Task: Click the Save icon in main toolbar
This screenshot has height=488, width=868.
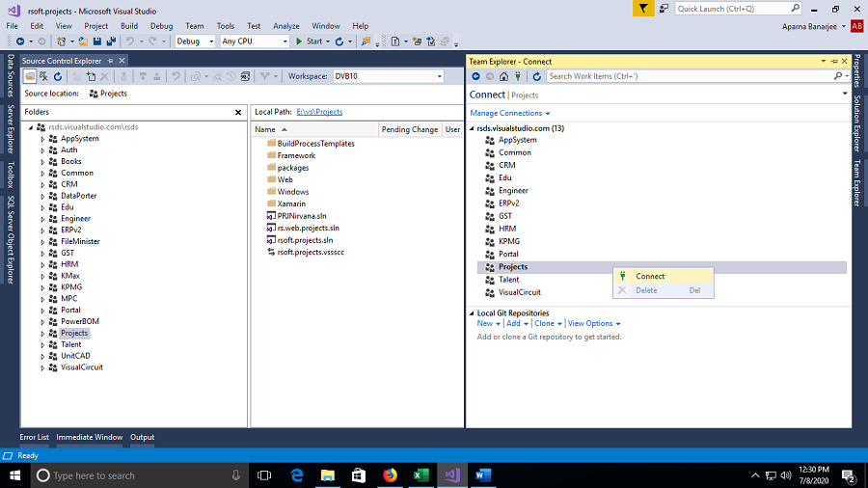Action: [97, 41]
